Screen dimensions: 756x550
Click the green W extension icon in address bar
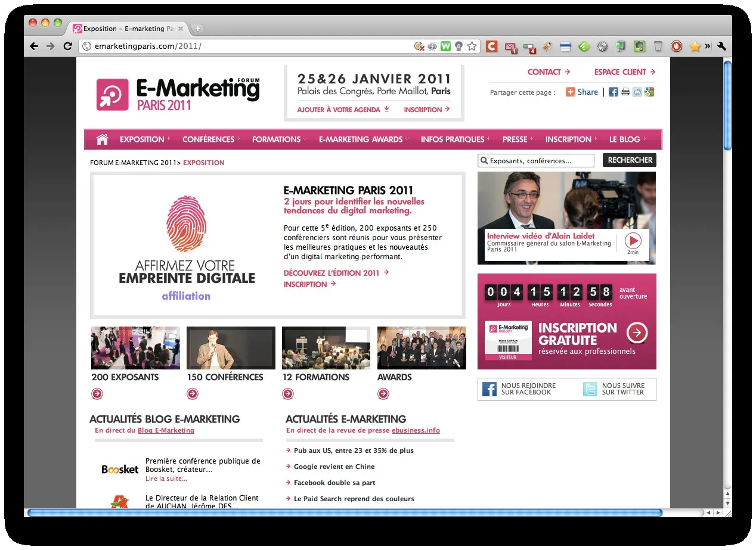(445, 46)
